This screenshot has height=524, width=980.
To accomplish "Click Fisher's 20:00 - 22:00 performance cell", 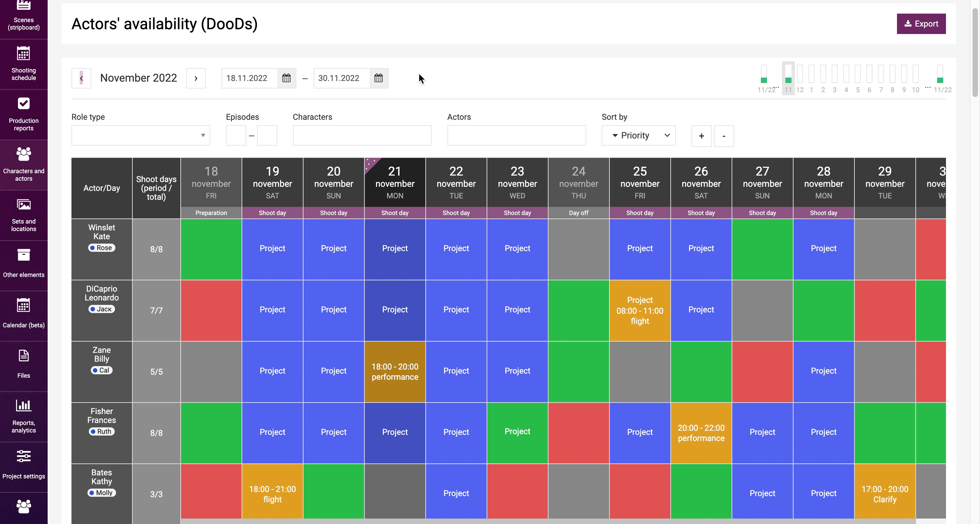I will click(701, 433).
